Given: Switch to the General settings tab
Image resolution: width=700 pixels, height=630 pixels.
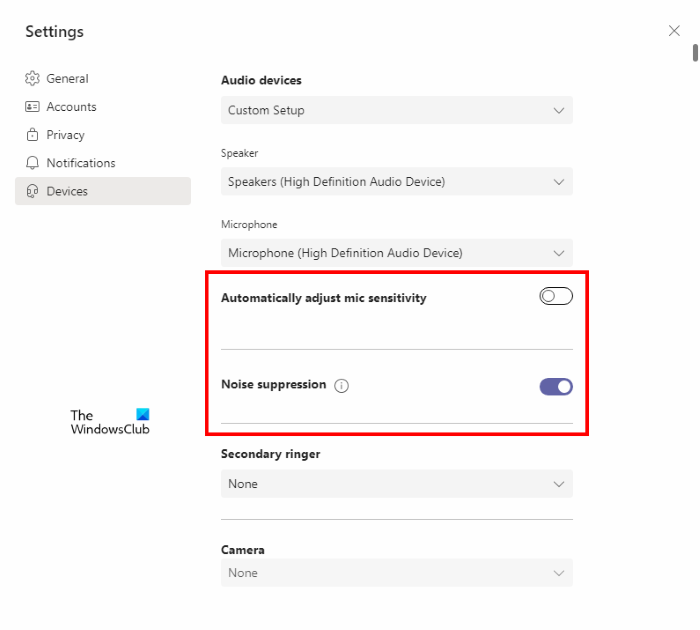Looking at the screenshot, I should (67, 79).
